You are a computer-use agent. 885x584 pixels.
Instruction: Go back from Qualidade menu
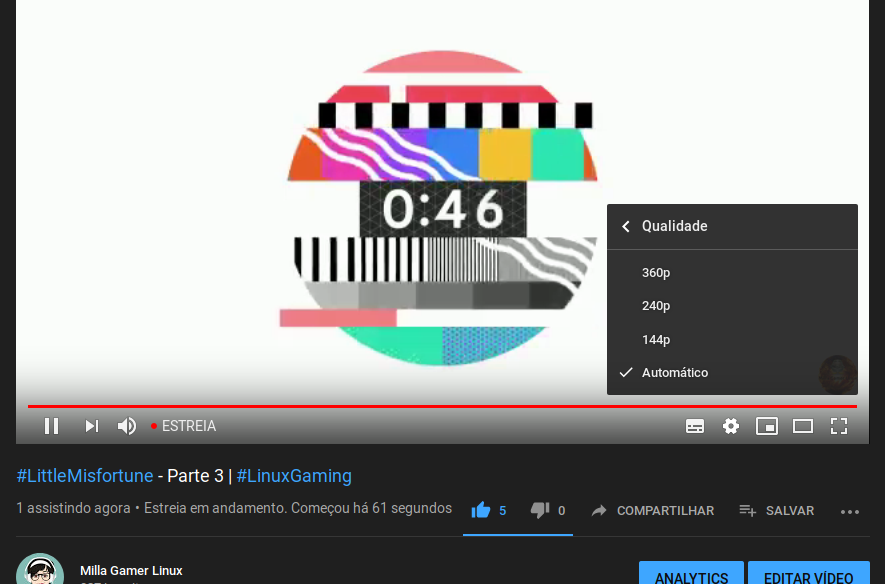click(x=625, y=226)
